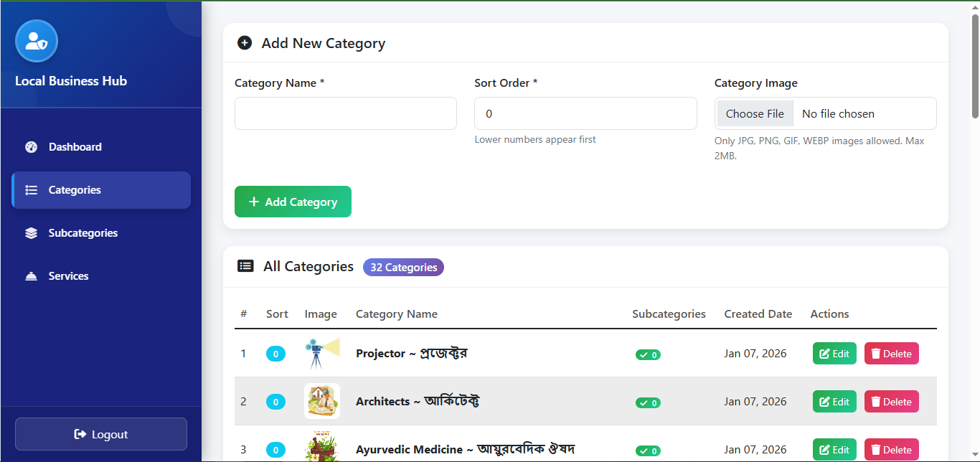
Task: Click the 32 Categories count pill
Action: point(403,267)
